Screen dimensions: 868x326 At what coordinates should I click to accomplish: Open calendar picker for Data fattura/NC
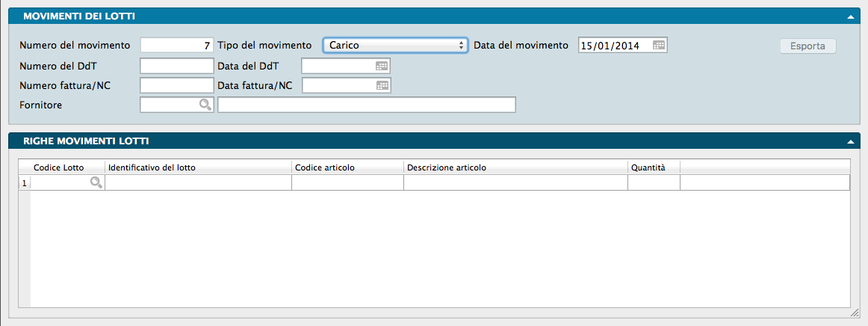[382, 85]
